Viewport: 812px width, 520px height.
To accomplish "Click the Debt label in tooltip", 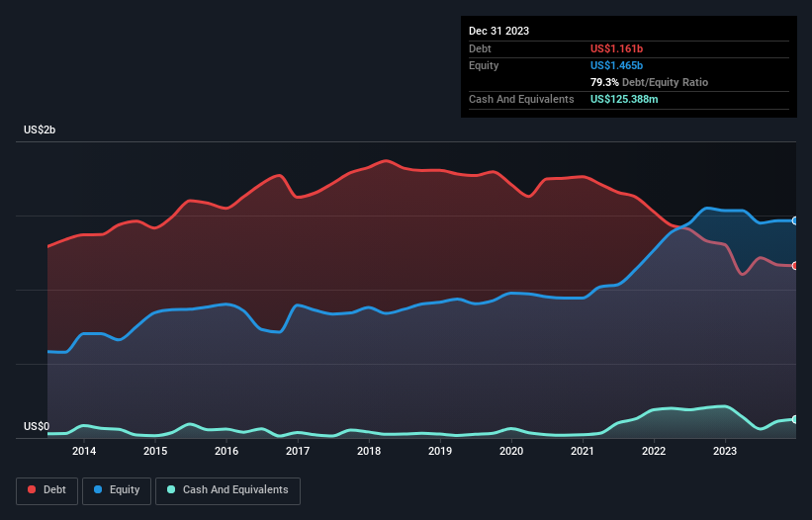I will click(x=480, y=48).
